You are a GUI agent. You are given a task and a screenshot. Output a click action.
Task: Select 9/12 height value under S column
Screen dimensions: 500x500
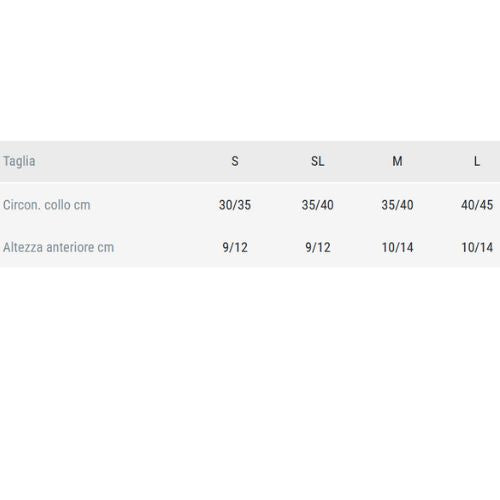tap(235, 247)
